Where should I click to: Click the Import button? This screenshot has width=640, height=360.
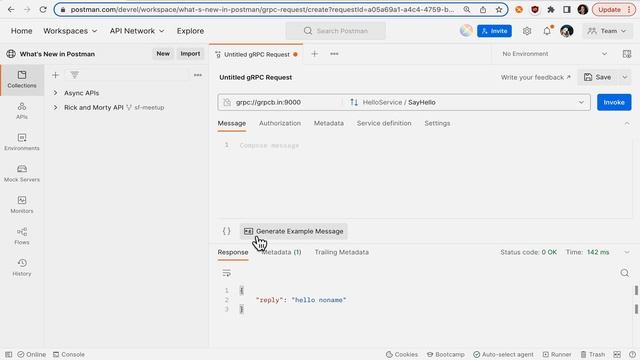pyautogui.click(x=190, y=54)
